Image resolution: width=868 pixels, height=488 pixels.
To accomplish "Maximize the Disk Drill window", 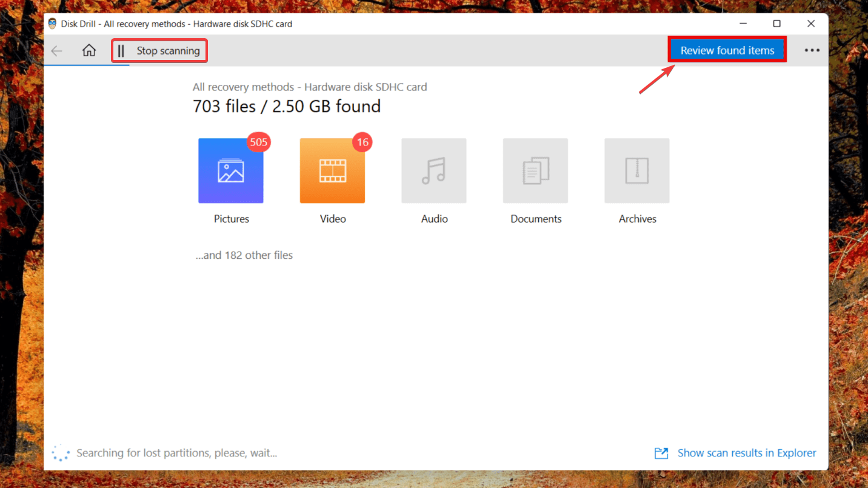I will coord(776,24).
